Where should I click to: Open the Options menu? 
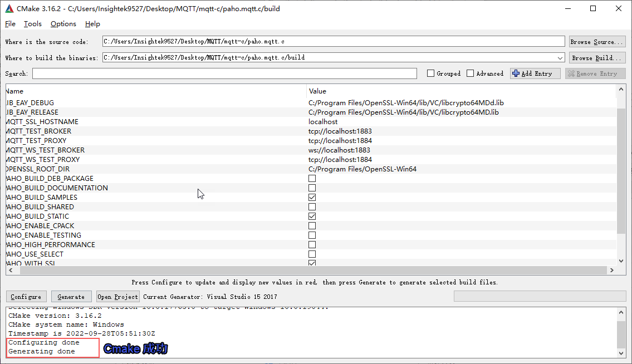point(63,24)
